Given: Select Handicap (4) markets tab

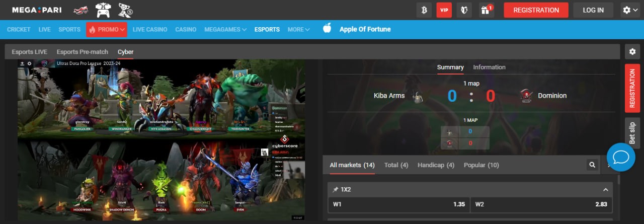Looking at the screenshot, I should coord(436,165).
